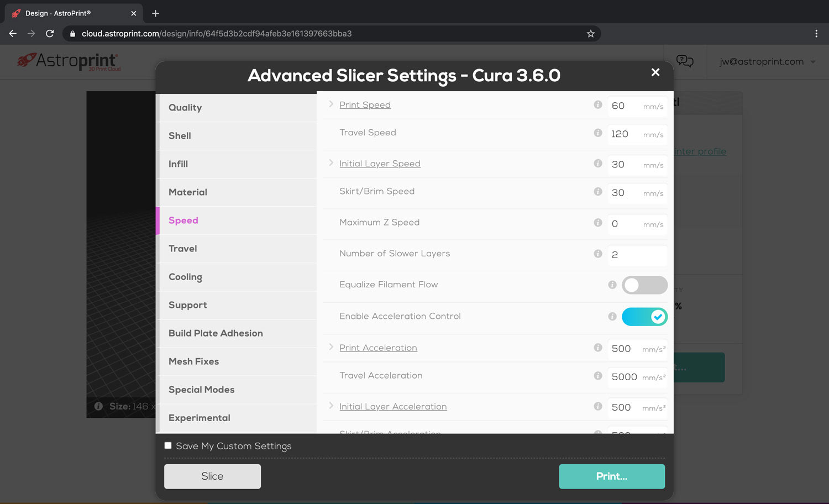The height and width of the screenshot is (504, 829).
Task: Edit the Initial Layer Speed value field
Action: 637,165
